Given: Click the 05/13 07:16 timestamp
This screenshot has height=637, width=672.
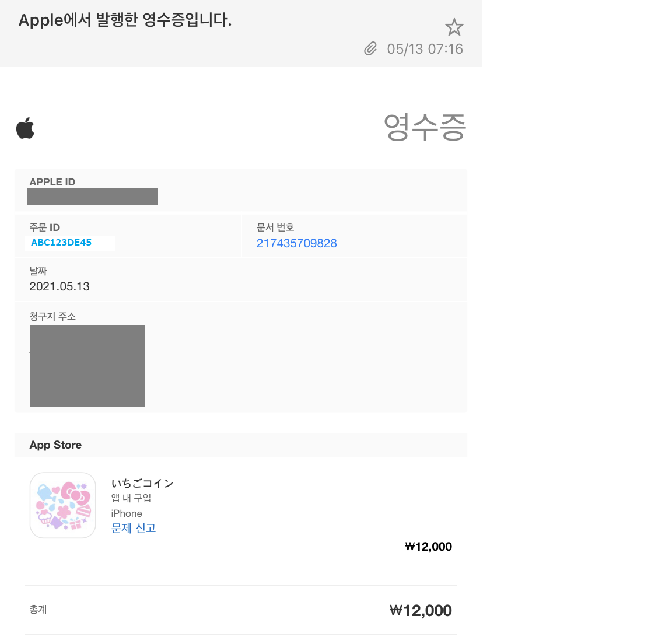Looking at the screenshot, I should 425,49.
